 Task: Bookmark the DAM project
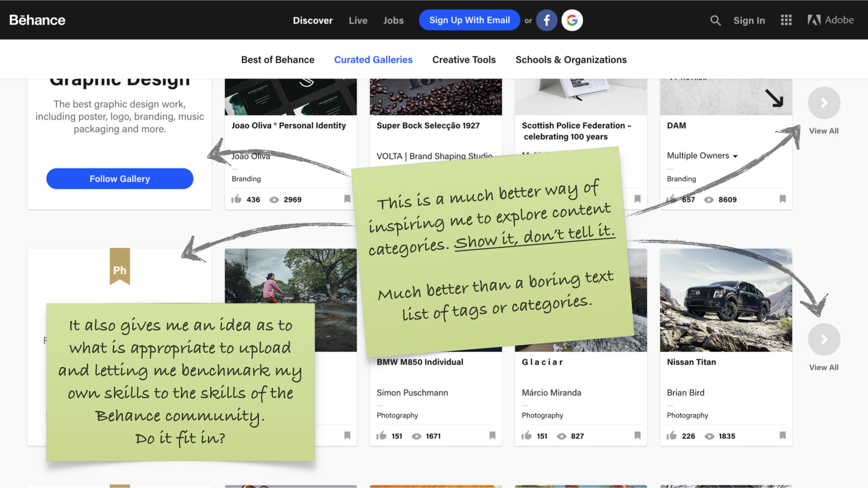tap(783, 199)
